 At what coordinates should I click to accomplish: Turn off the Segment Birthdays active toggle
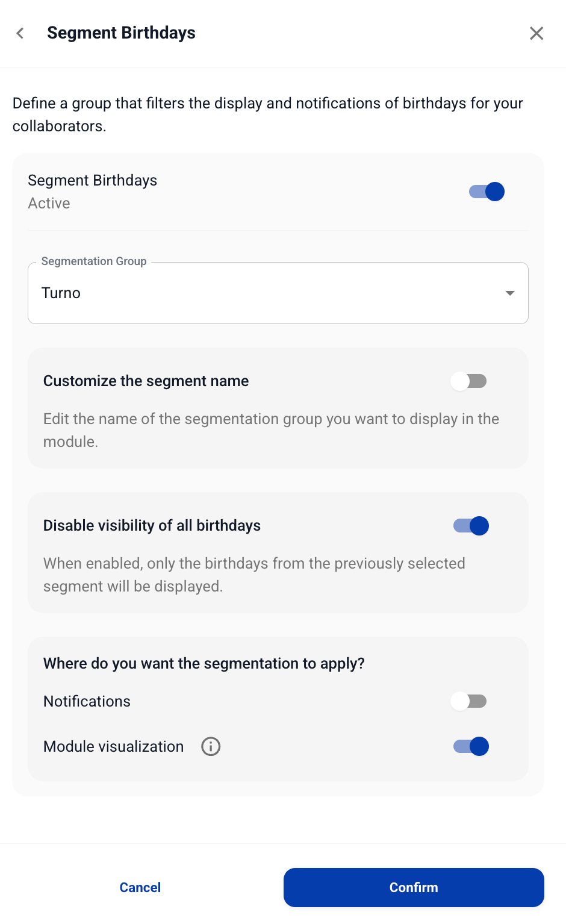pyautogui.click(x=487, y=192)
